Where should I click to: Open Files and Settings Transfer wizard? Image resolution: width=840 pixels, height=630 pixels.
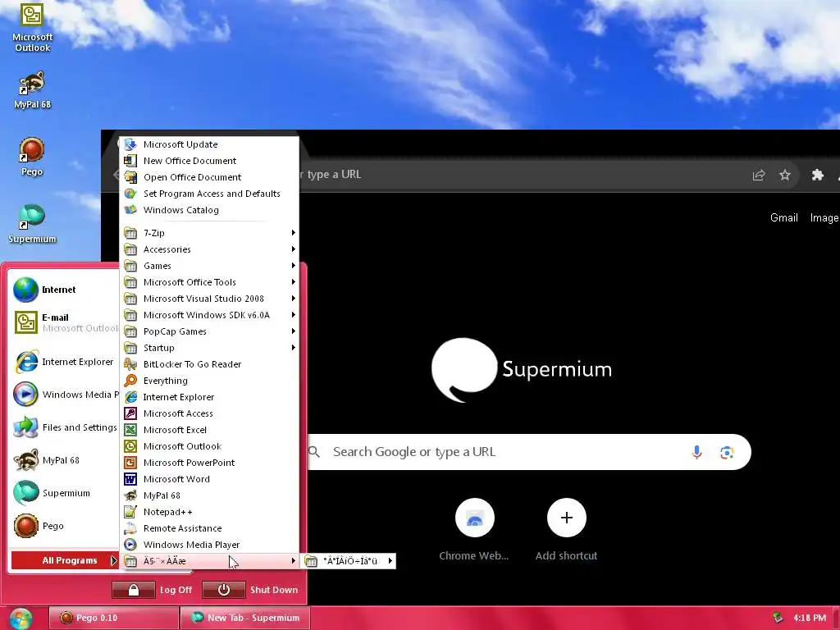[x=64, y=427]
